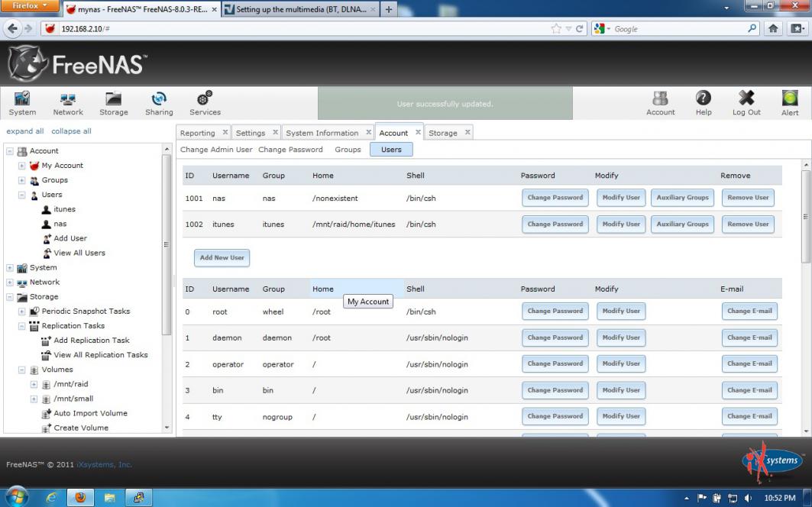Collapse the Users tree node
Screen dimensions: 812x507
click(x=21, y=195)
